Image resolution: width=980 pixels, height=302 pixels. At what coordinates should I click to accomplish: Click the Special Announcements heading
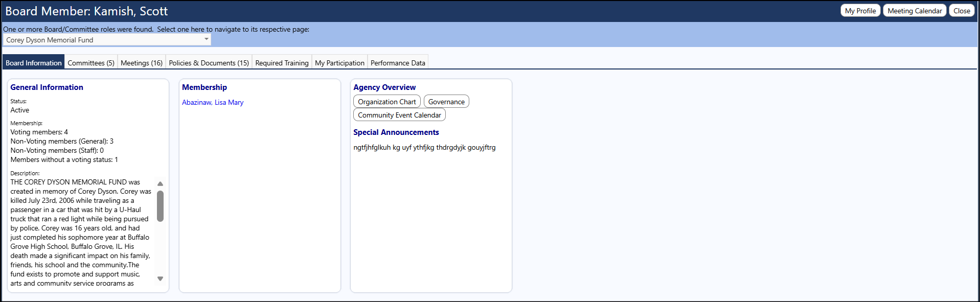pos(396,132)
